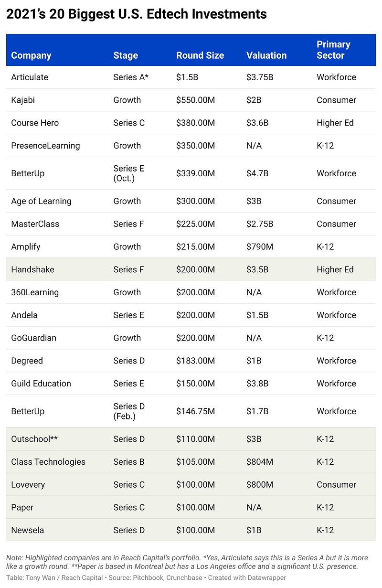
Task: Sort by the Round Size column header
Action: coord(200,55)
